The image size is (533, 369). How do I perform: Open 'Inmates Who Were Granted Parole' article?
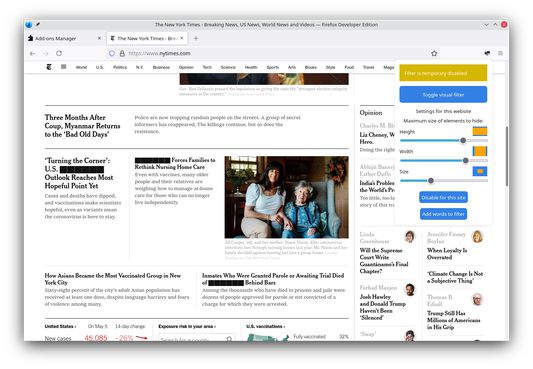(273, 279)
